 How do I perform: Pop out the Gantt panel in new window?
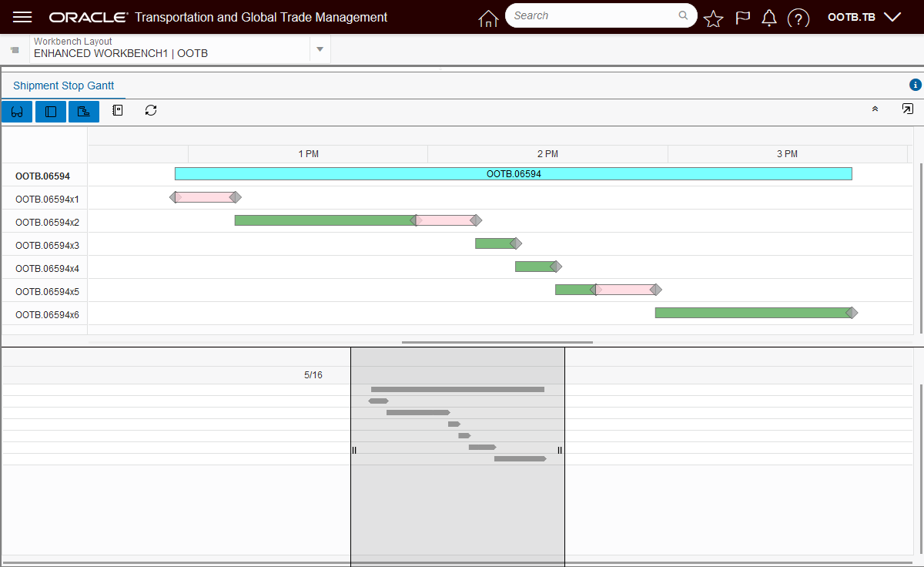tap(908, 109)
